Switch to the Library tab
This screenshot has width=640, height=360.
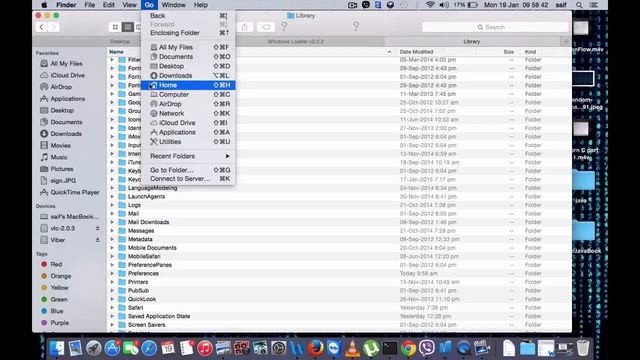[471, 42]
